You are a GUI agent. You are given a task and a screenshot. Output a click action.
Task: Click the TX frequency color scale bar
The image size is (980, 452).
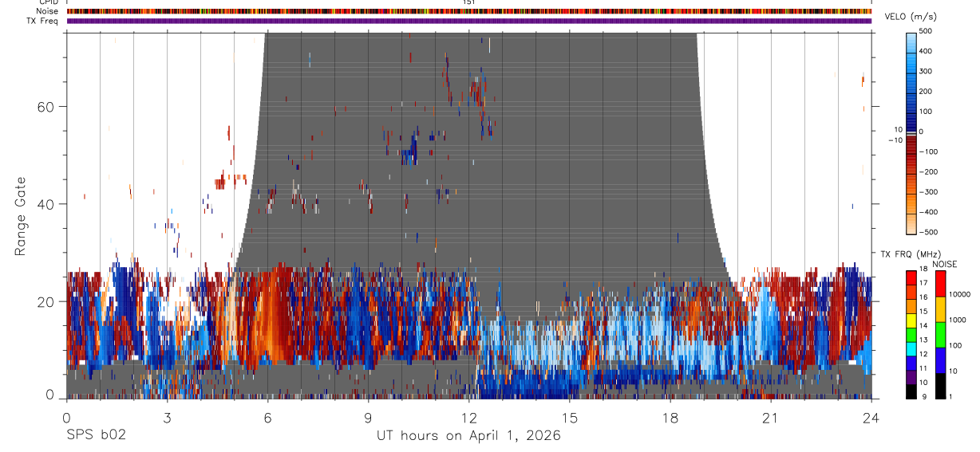pos(911,335)
